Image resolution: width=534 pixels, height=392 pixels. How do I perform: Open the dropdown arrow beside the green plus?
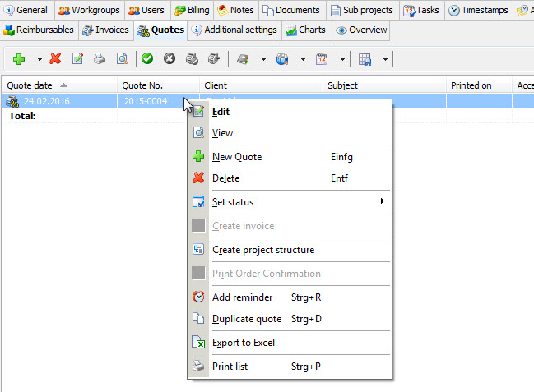pyautogui.click(x=39, y=59)
